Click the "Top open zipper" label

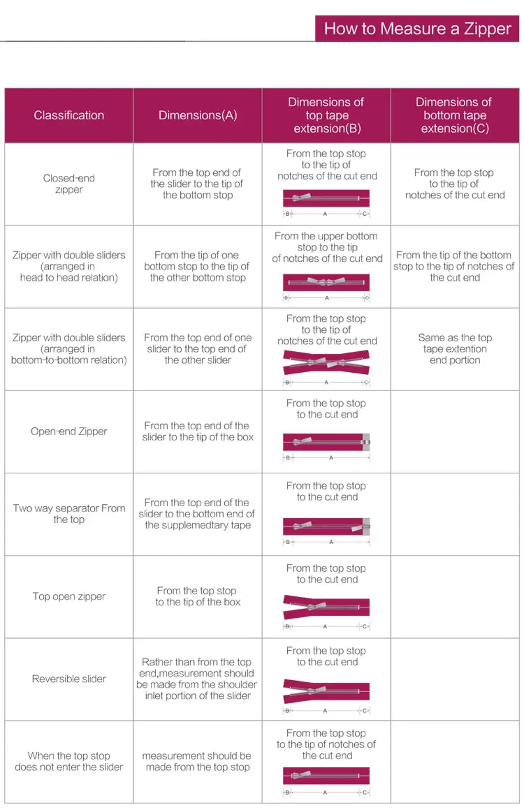[69, 596]
